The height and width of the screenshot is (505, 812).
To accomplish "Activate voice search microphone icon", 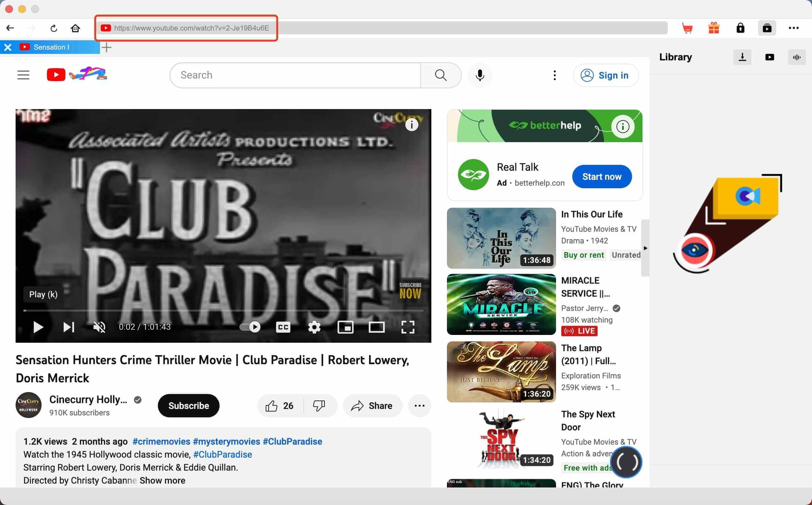I will (x=479, y=75).
